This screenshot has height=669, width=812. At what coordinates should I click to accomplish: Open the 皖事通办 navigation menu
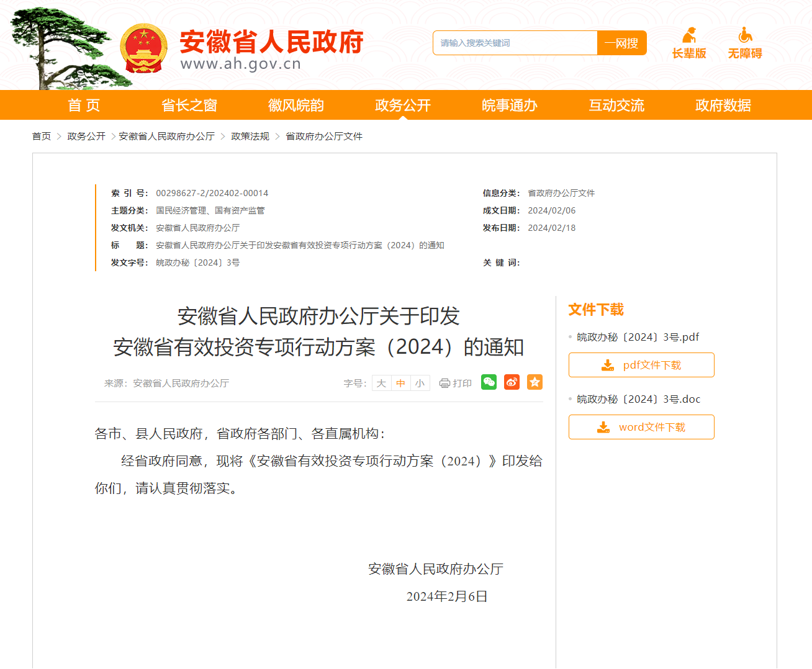[510, 106]
